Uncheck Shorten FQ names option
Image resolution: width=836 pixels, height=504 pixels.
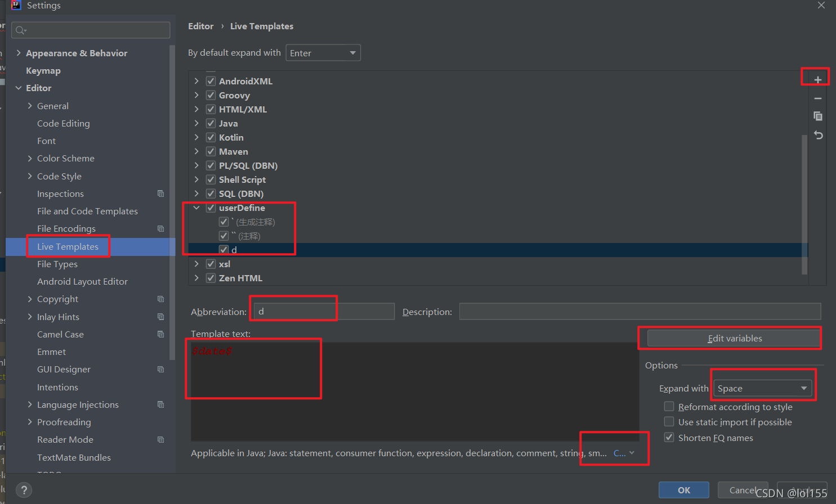pos(669,437)
